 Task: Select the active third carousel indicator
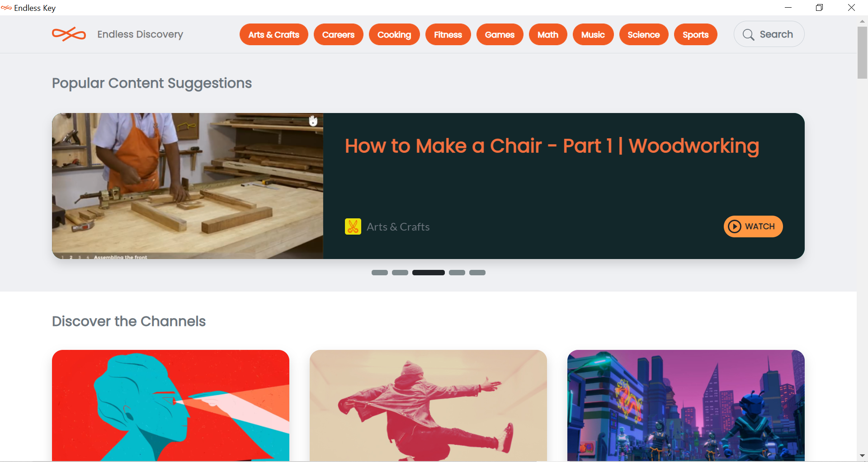tap(429, 273)
